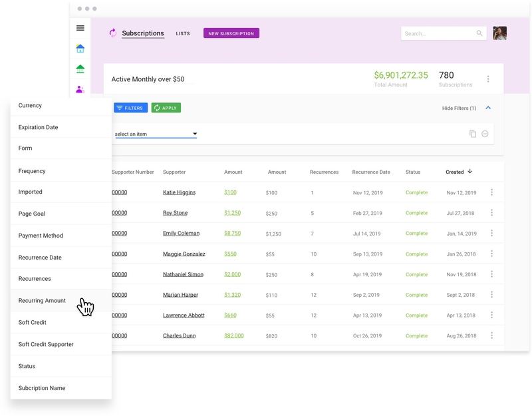Collapse filters using the Hide Filters chevron
Image resolution: width=532 pixels, height=416 pixels.
click(488, 107)
